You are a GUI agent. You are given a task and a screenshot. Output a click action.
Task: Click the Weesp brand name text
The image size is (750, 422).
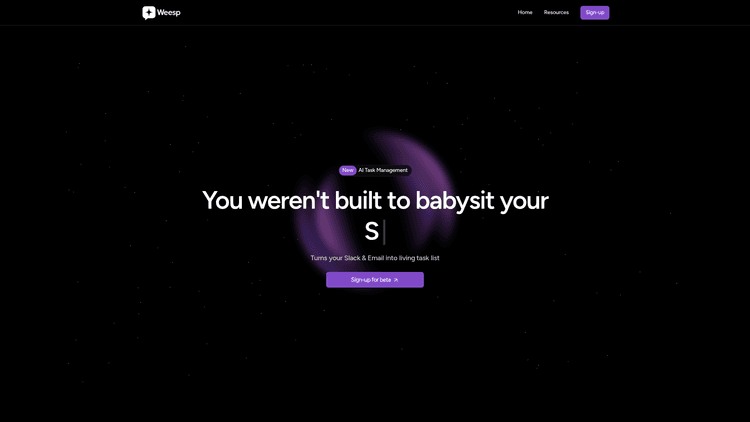(x=169, y=13)
